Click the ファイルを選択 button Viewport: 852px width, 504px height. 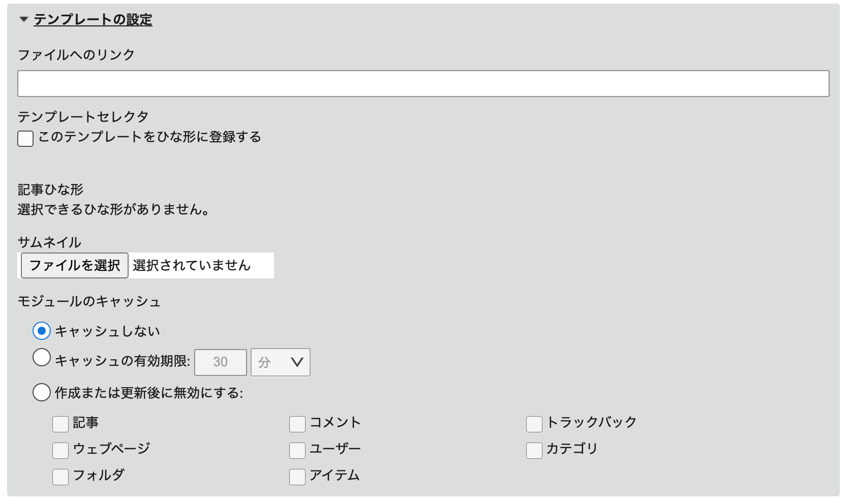click(74, 265)
